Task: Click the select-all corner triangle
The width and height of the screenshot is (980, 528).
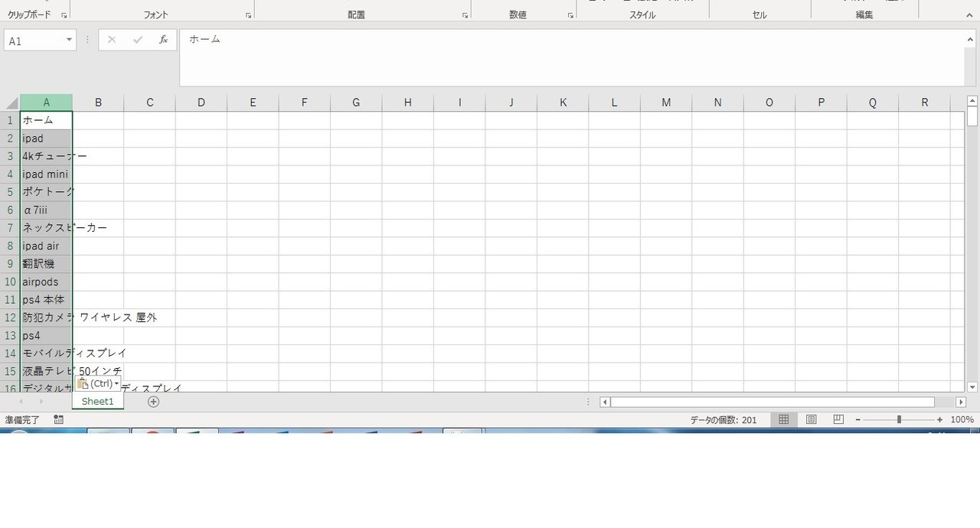Action: (x=11, y=103)
